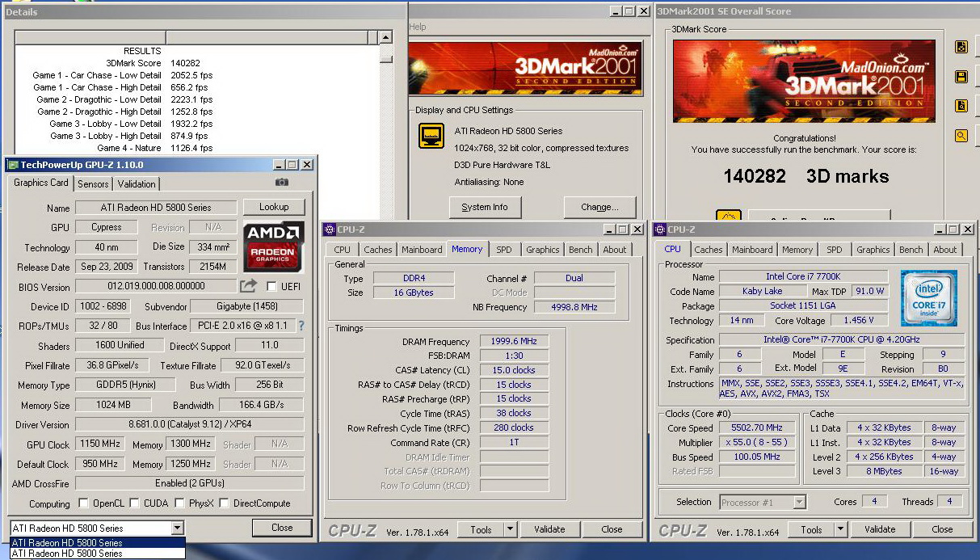Enable the CUDA checkbox

coord(135,503)
